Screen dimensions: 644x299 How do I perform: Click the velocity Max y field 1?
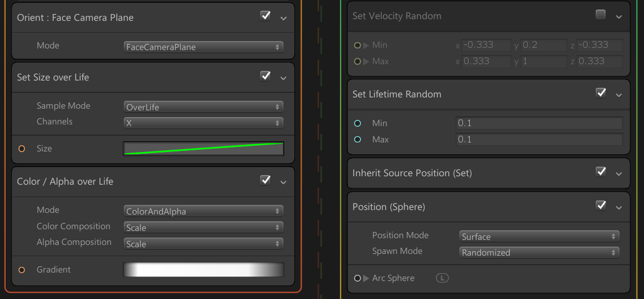544,61
